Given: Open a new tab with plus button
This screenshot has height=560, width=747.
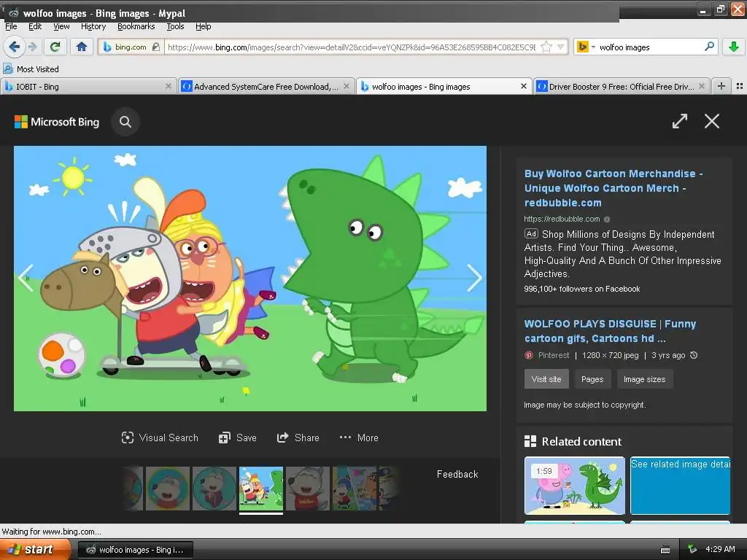Looking at the screenshot, I should [721, 86].
